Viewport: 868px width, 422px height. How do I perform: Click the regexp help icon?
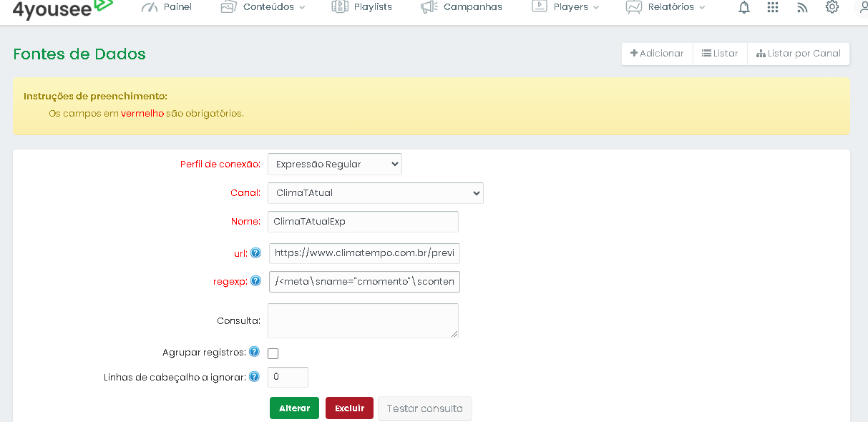pos(255,281)
